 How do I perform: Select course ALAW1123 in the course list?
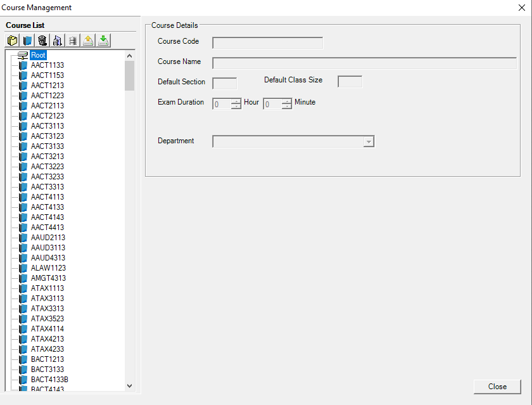pyautogui.click(x=48, y=267)
